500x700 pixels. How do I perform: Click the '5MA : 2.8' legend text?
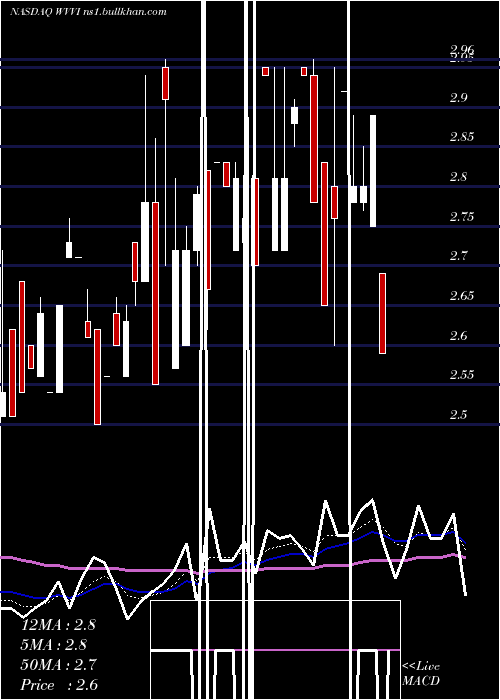tap(54, 645)
